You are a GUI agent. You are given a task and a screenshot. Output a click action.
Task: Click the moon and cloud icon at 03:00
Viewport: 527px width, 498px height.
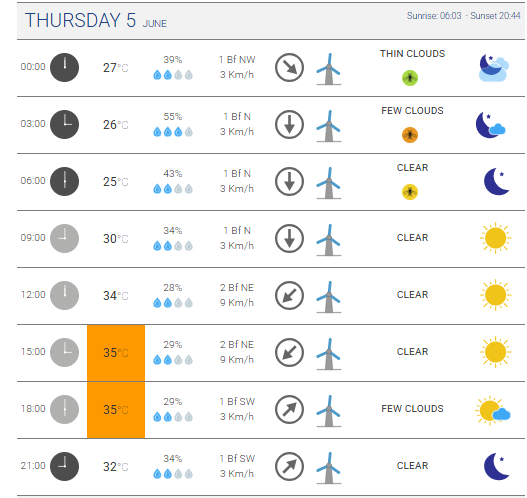491,125
